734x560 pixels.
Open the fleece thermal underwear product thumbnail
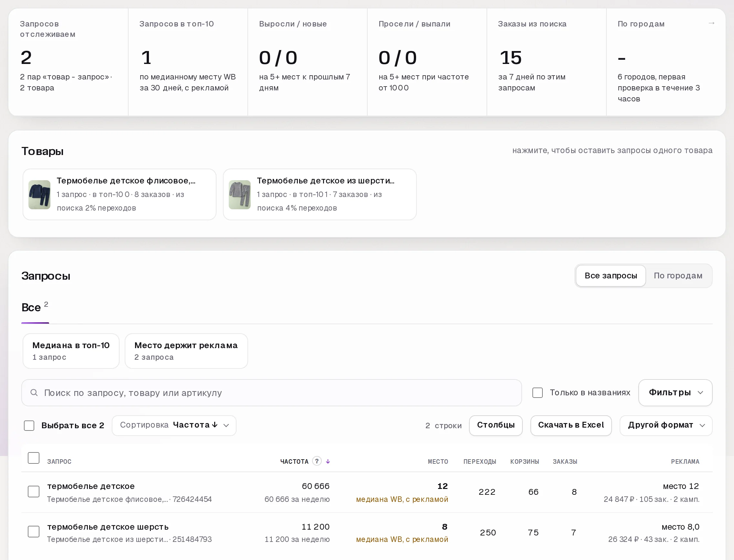point(39,195)
